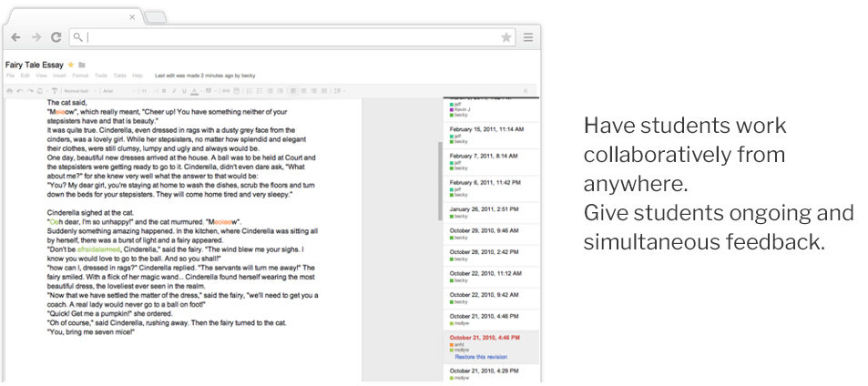The height and width of the screenshot is (386, 868).
Task: Click the revision history scrollbar
Action: (x=441, y=182)
